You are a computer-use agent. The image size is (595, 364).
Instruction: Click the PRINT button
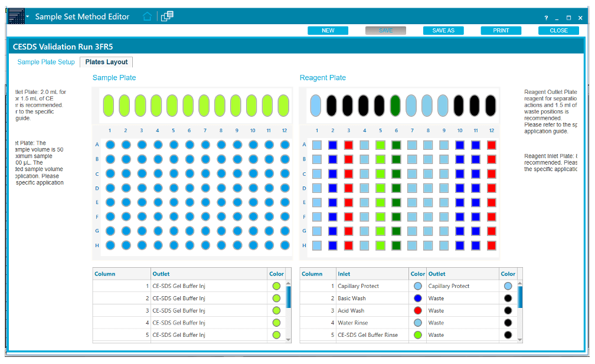coord(501,30)
